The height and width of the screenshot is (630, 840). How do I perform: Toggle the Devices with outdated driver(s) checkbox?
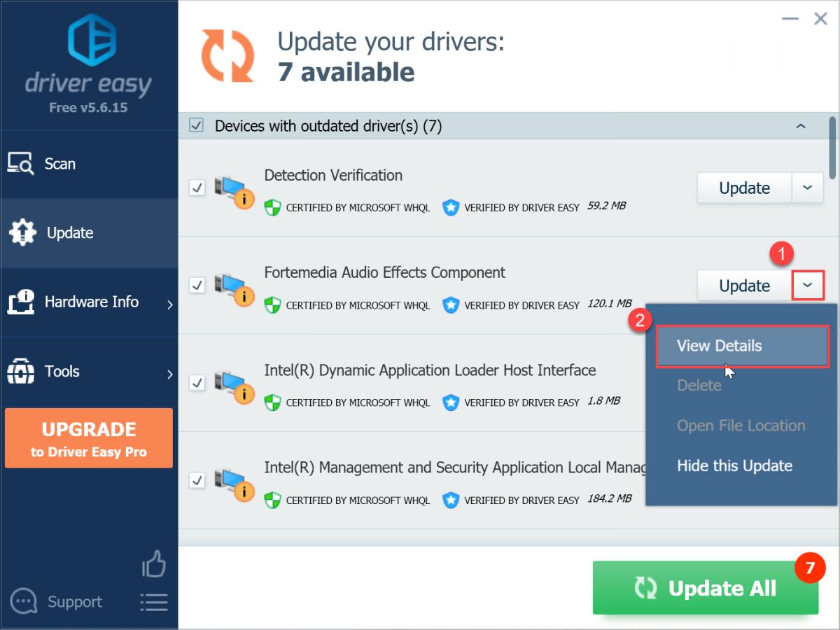[x=197, y=126]
